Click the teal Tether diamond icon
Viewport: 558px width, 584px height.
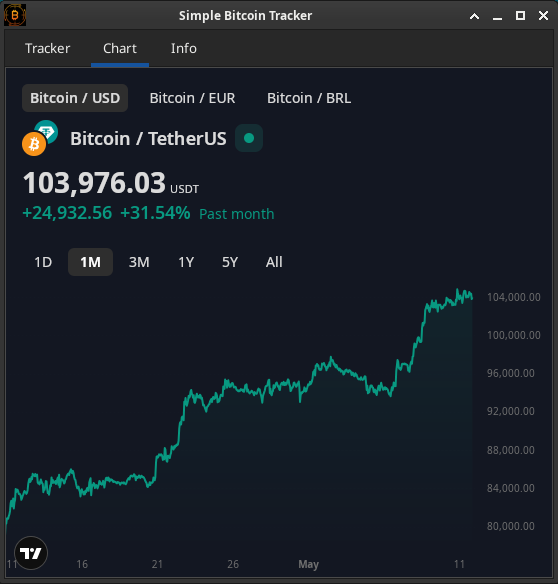coord(47,131)
